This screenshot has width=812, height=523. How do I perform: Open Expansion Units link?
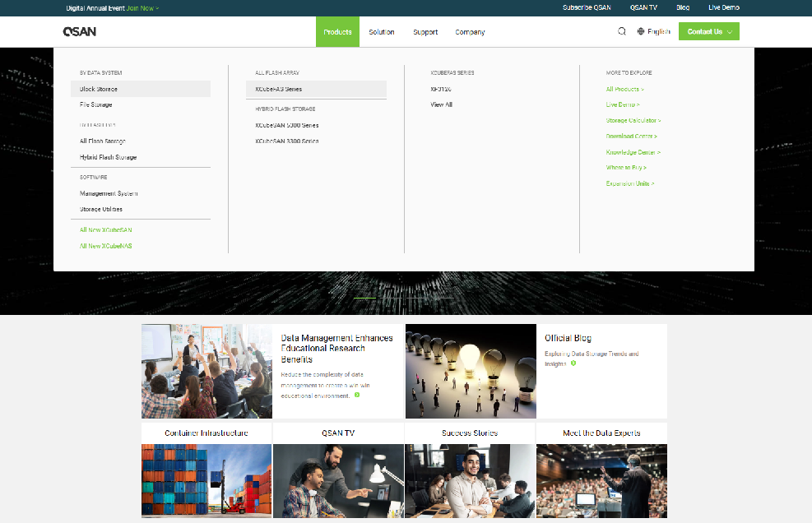(x=630, y=183)
